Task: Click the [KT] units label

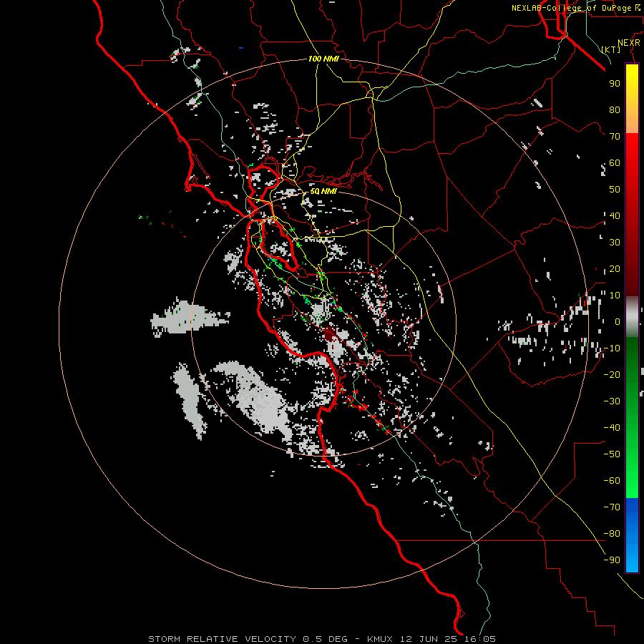Action: 611,49
